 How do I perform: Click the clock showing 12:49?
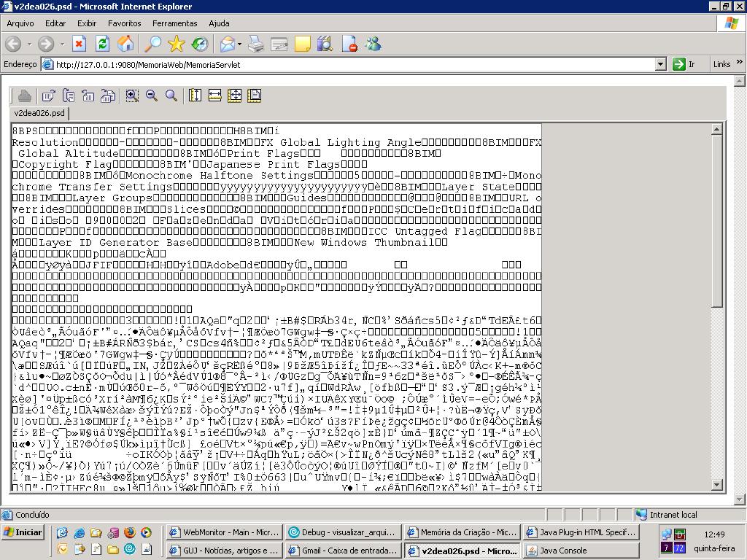(x=714, y=534)
